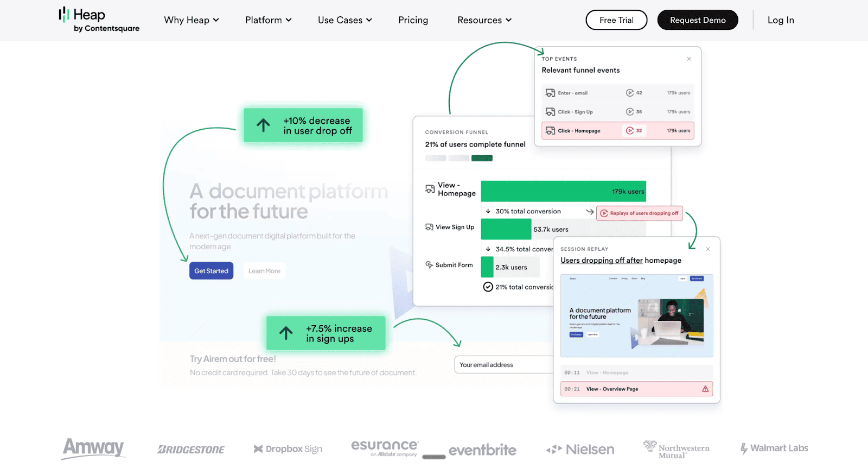Click the Enter - email cursor icon
This screenshot has height=468, width=868.
coord(550,93)
